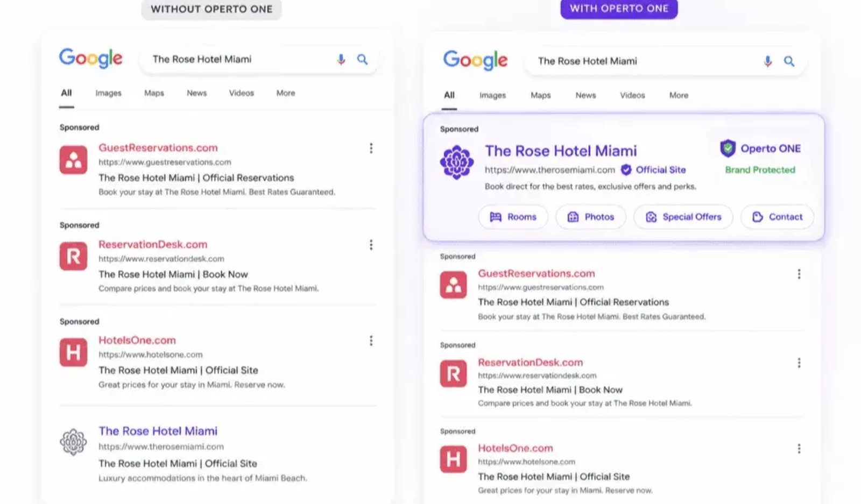This screenshot has width=861, height=504.
Task: Select the WITHOUT OPERTO ONE label
Action: tap(211, 9)
